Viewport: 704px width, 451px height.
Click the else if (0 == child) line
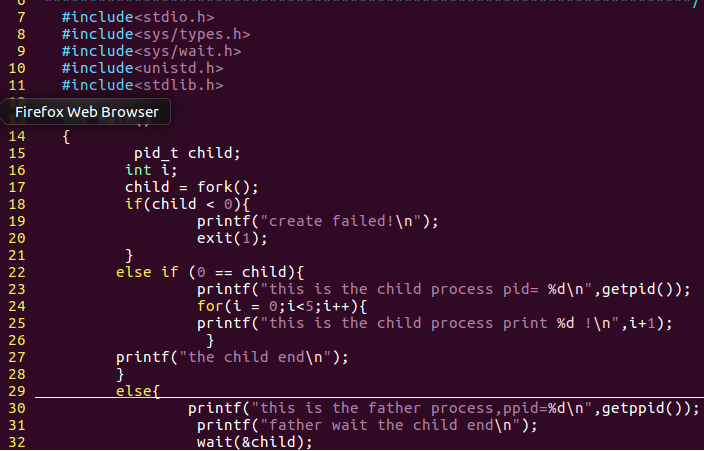(209, 272)
